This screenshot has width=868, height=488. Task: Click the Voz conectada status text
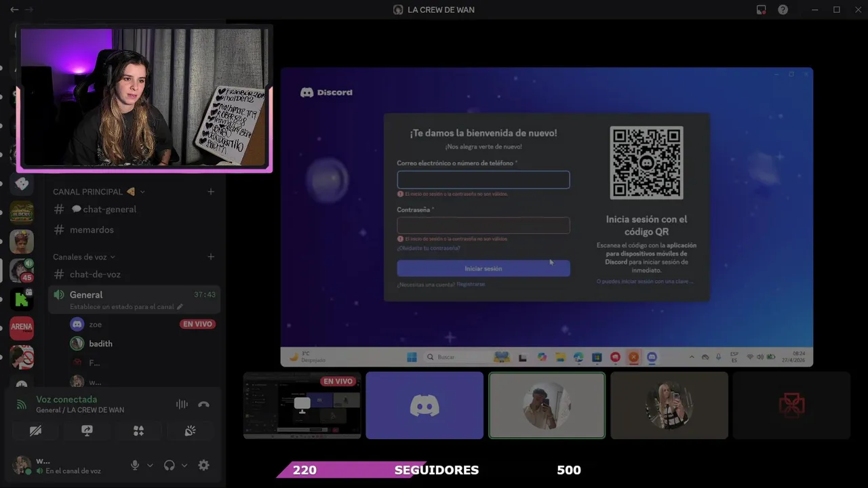coord(66,400)
